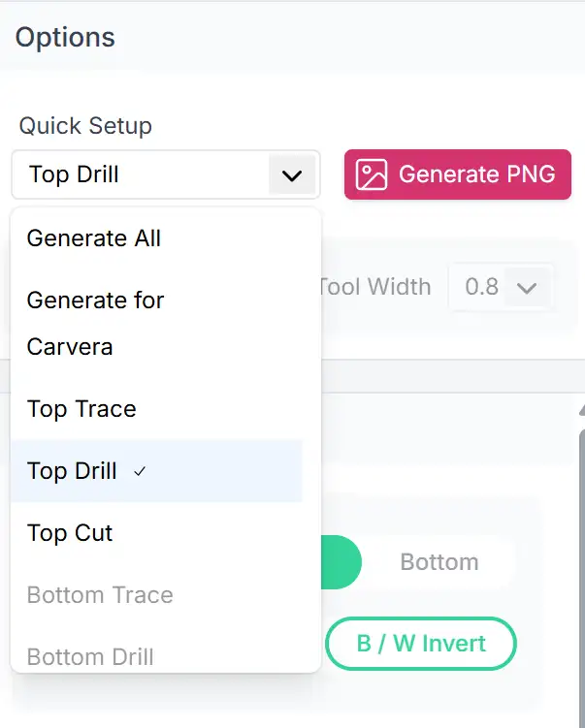Click the image icon on Generate PNG
This screenshot has width=585, height=728.
pyautogui.click(x=372, y=174)
